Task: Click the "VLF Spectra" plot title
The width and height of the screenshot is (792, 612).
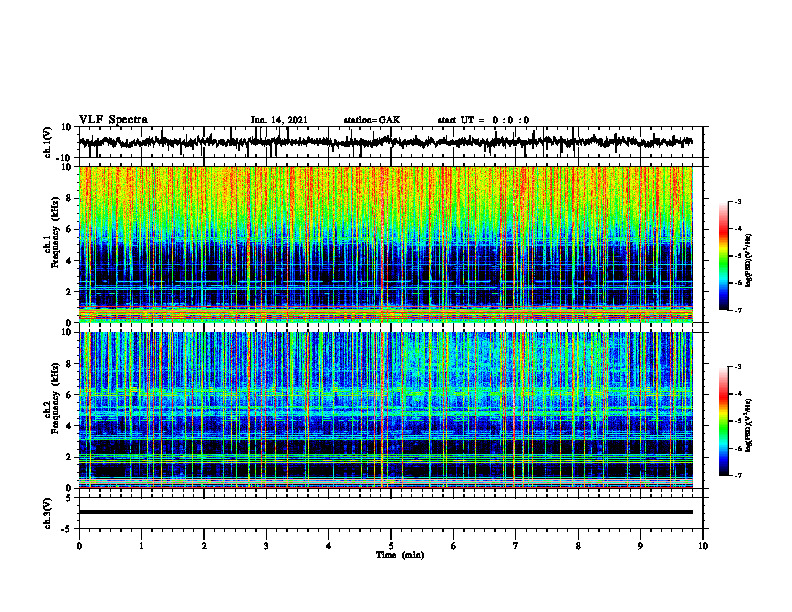Action: pyautogui.click(x=113, y=120)
